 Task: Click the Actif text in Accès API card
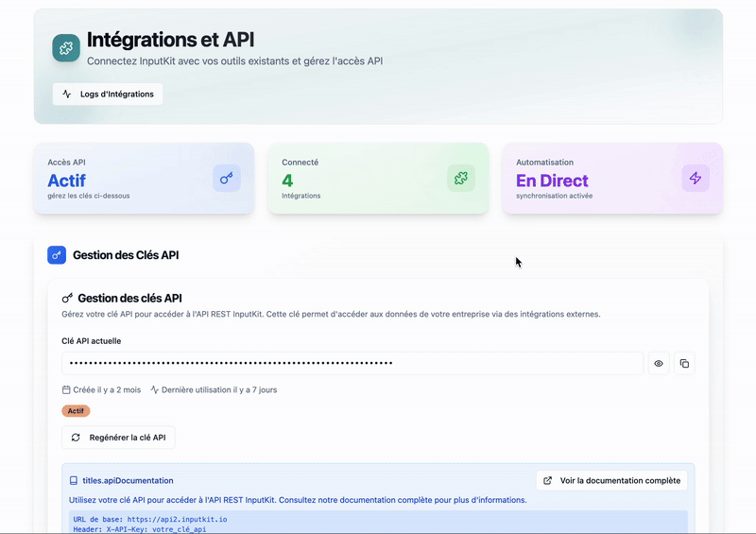point(66,181)
